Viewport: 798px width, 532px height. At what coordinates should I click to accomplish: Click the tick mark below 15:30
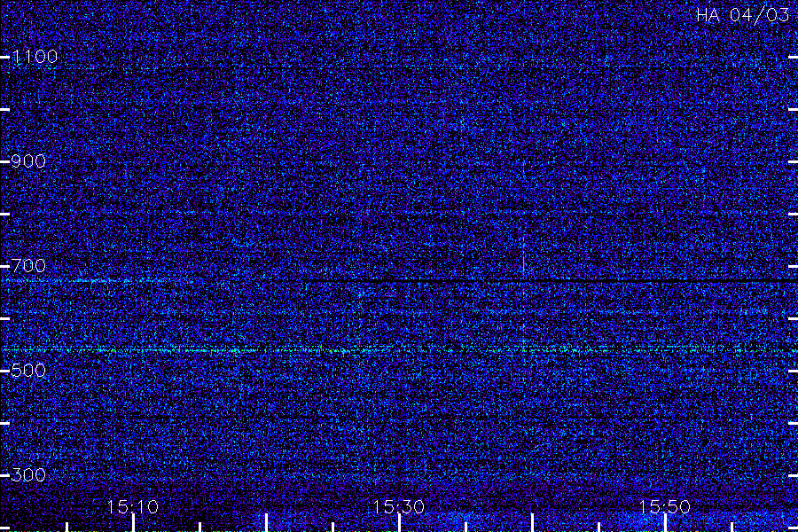pyautogui.click(x=400, y=523)
